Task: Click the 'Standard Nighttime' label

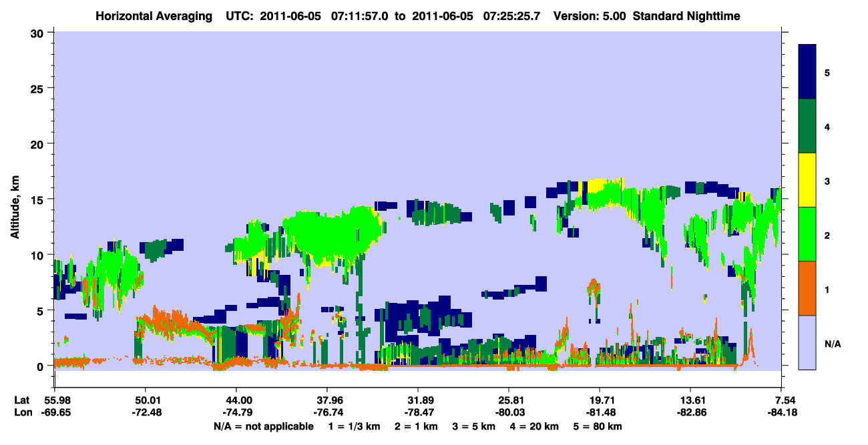Action: point(686,15)
